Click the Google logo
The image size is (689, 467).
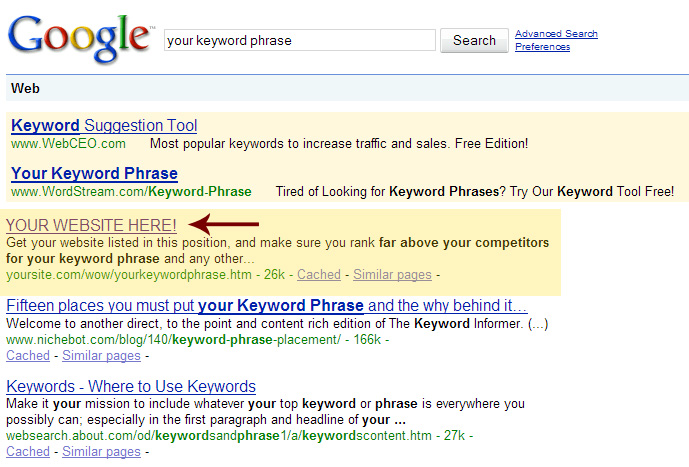click(x=80, y=37)
